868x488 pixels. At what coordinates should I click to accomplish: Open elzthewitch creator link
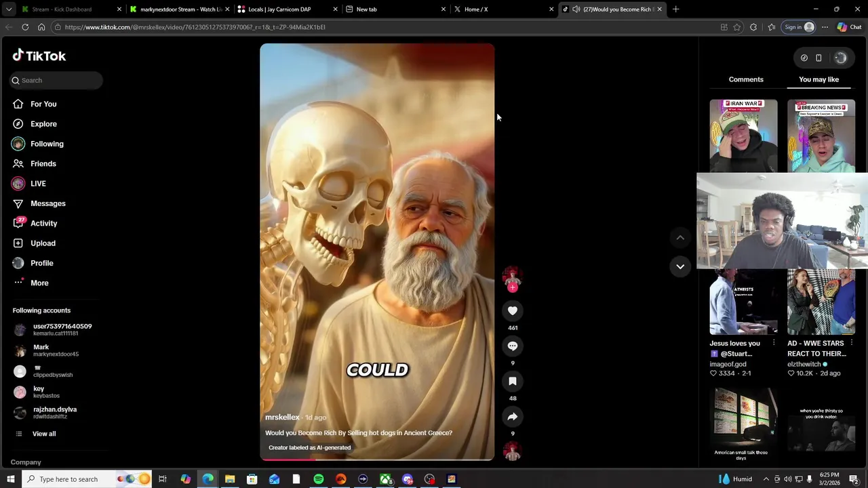804,364
